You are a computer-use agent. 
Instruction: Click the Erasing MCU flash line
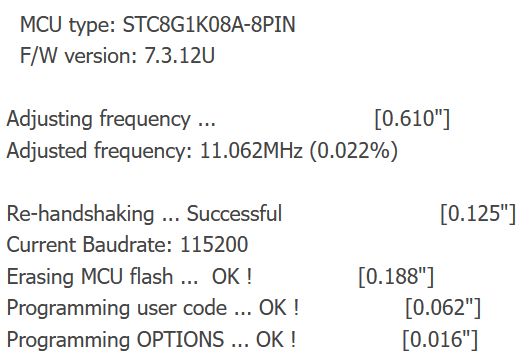click(129, 276)
